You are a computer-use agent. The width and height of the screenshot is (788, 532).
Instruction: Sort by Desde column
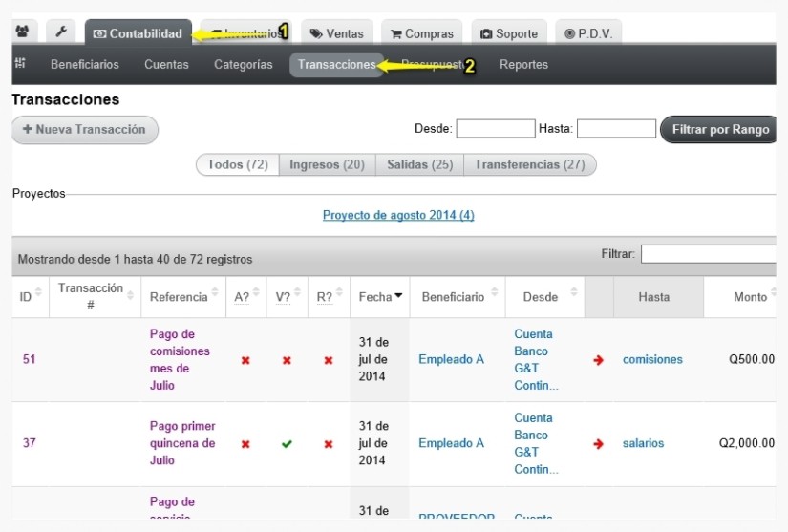point(544,296)
